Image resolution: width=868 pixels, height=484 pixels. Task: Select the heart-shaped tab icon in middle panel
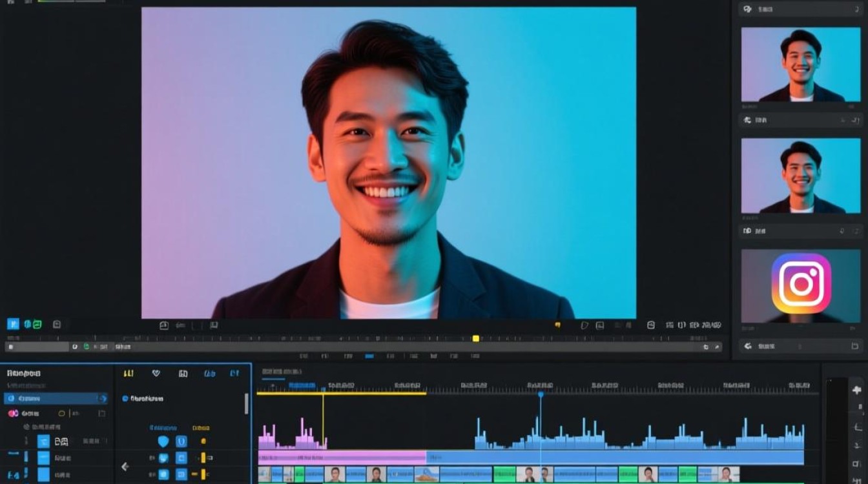tap(156, 373)
